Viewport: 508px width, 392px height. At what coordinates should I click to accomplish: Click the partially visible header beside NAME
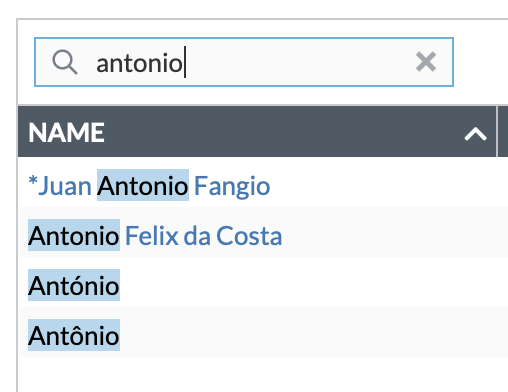click(x=503, y=131)
